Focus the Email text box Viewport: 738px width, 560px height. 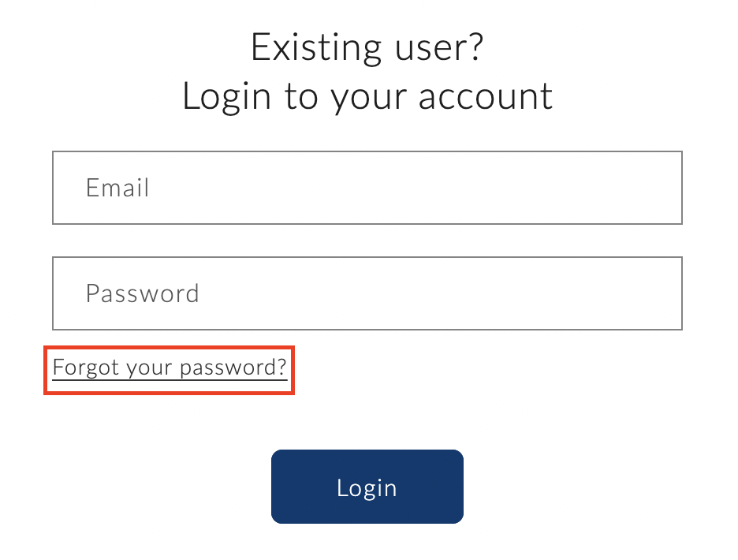coord(367,188)
